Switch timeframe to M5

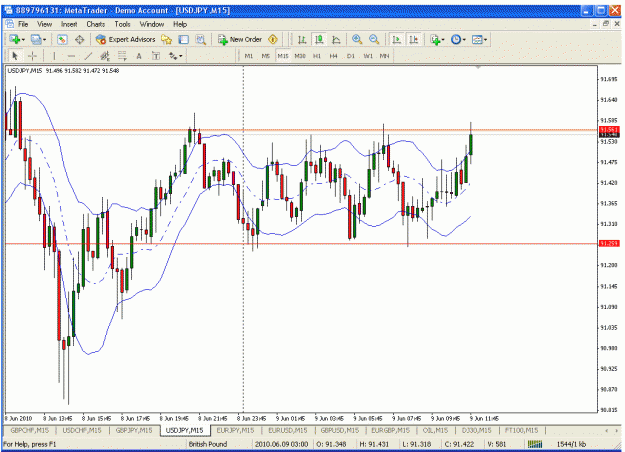tap(266, 56)
